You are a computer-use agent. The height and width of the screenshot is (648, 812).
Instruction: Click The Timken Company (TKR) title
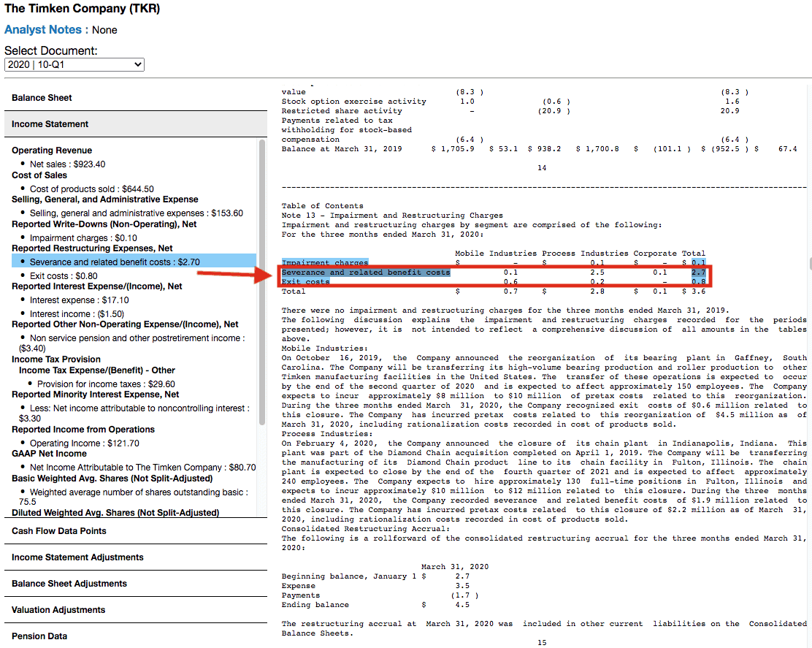83,9
